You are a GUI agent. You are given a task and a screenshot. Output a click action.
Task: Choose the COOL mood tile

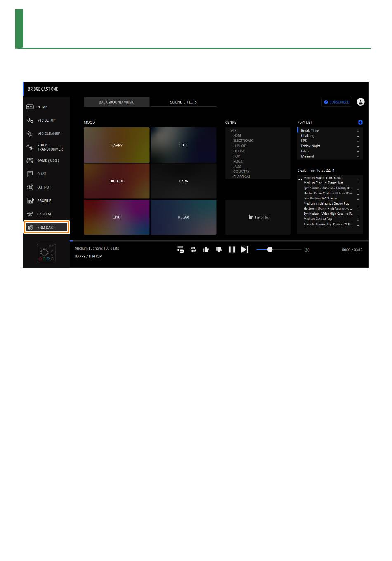click(x=183, y=145)
